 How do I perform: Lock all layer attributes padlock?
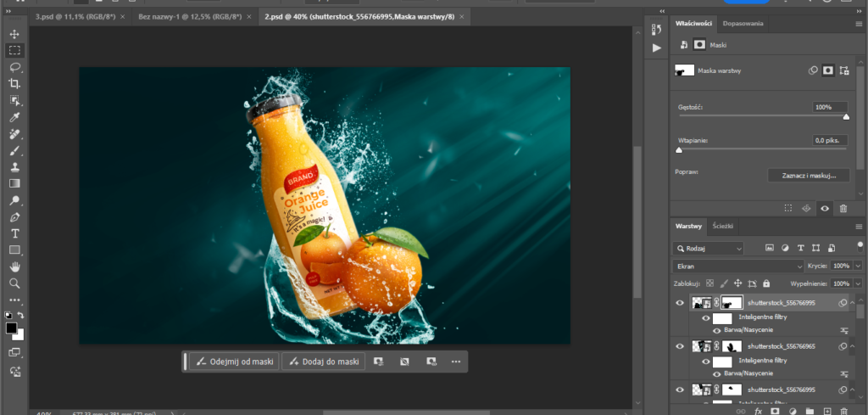point(766,283)
